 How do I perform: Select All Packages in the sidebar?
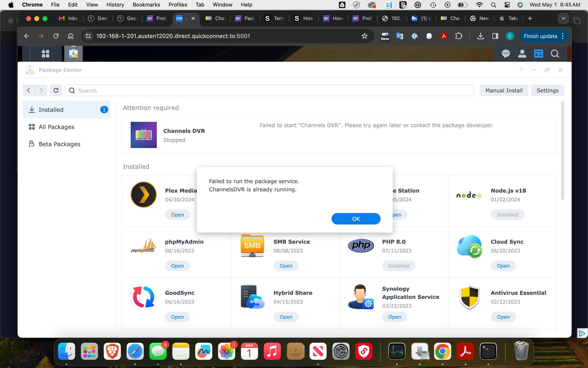56,127
